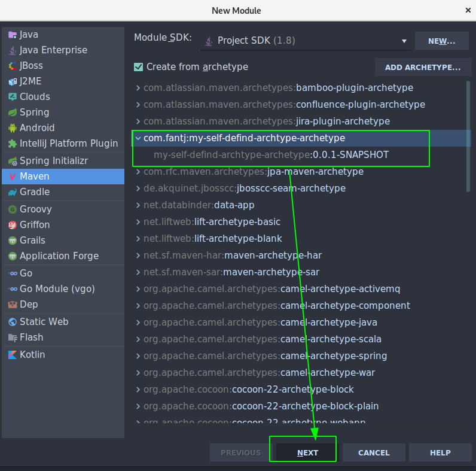The height and width of the screenshot is (471, 476).
Task: Uncheck Create from archetype checkbox
Action: [x=138, y=67]
